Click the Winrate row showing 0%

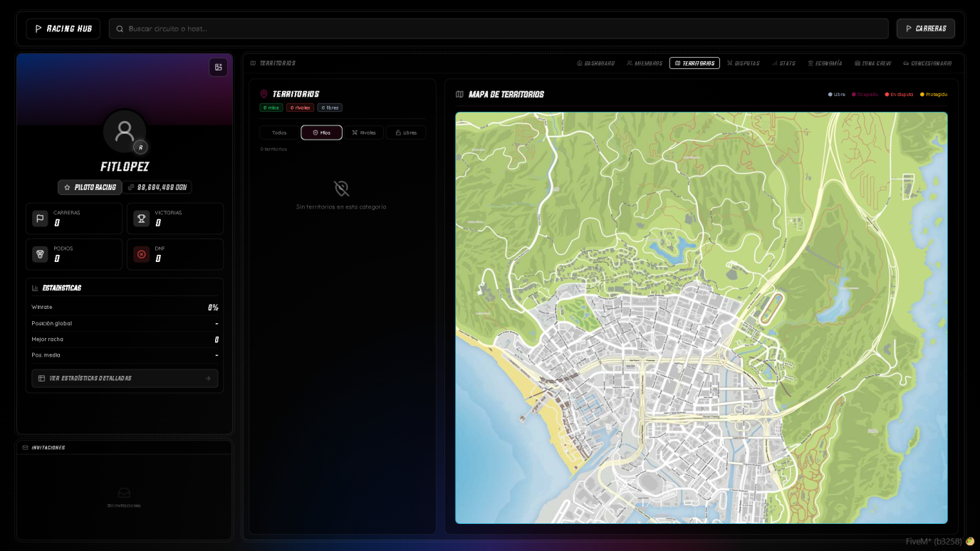tap(125, 308)
